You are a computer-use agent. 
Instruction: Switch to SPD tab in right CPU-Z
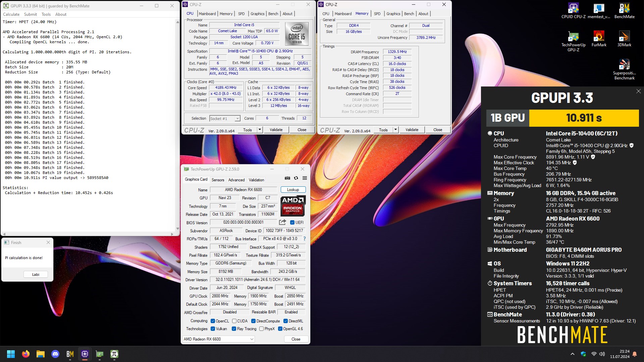(x=377, y=14)
